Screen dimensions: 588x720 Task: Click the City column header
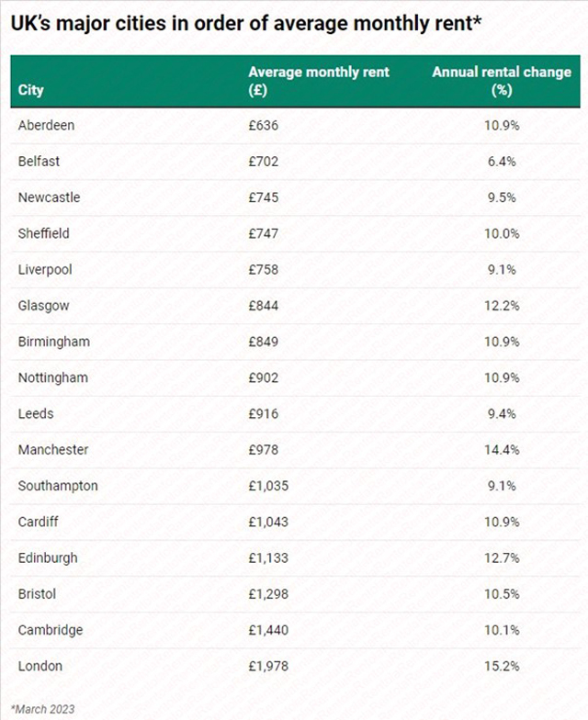[x=31, y=90]
